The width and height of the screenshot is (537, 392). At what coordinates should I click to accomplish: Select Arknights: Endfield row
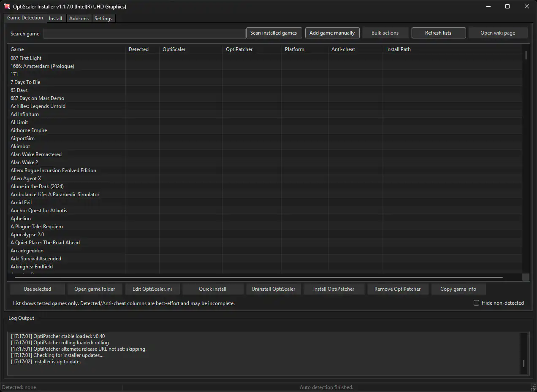265,267
